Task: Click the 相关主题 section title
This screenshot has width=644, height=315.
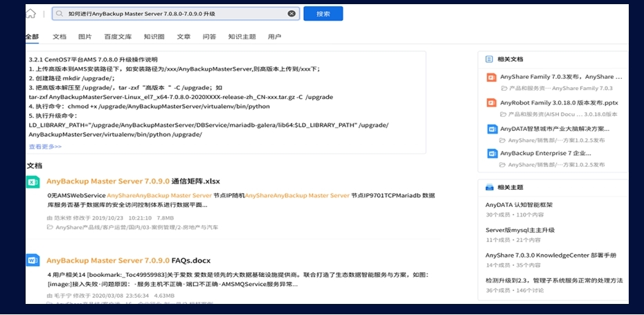Action: coord(510,188)
